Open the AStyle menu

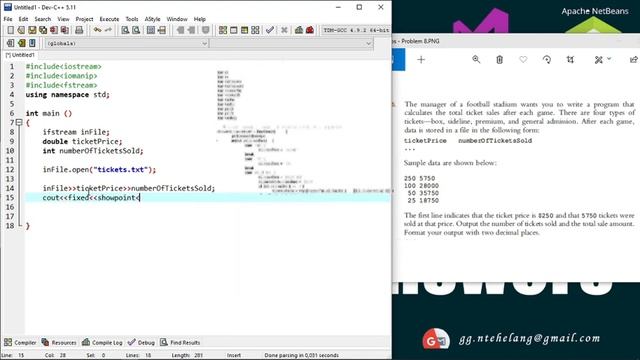(x=152, y=19)
